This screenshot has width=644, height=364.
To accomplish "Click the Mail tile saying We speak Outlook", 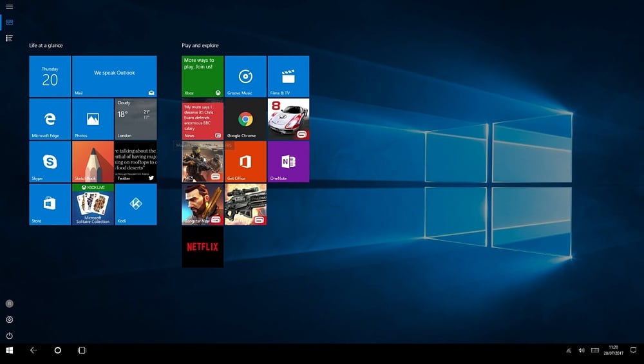I will [x=114, y=77].
